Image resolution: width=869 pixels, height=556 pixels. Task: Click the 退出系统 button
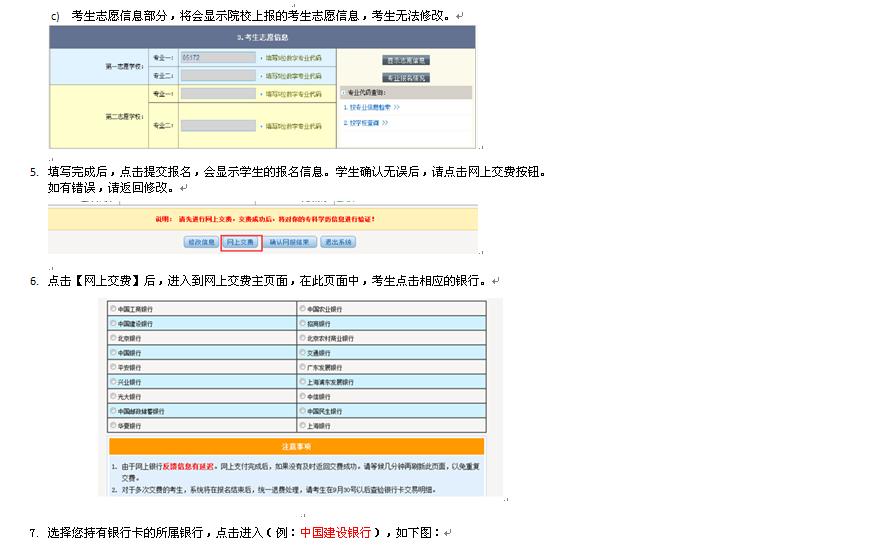[337, 242]
